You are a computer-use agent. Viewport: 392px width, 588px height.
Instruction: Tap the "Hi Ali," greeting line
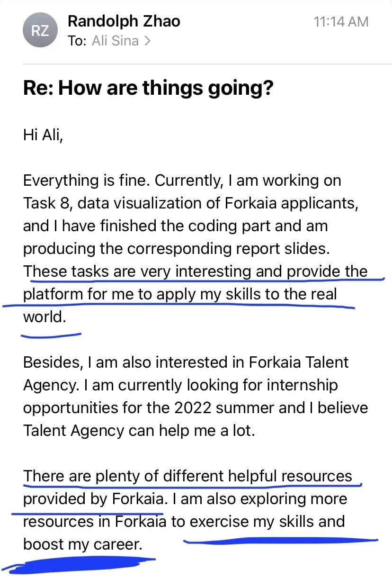click(x=43, y=135)
